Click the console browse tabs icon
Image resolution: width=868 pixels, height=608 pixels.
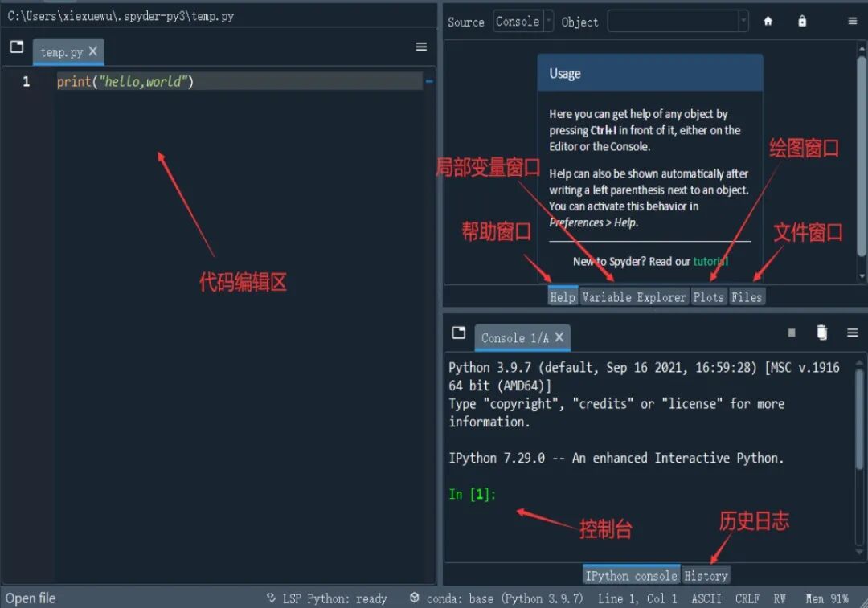458,333
